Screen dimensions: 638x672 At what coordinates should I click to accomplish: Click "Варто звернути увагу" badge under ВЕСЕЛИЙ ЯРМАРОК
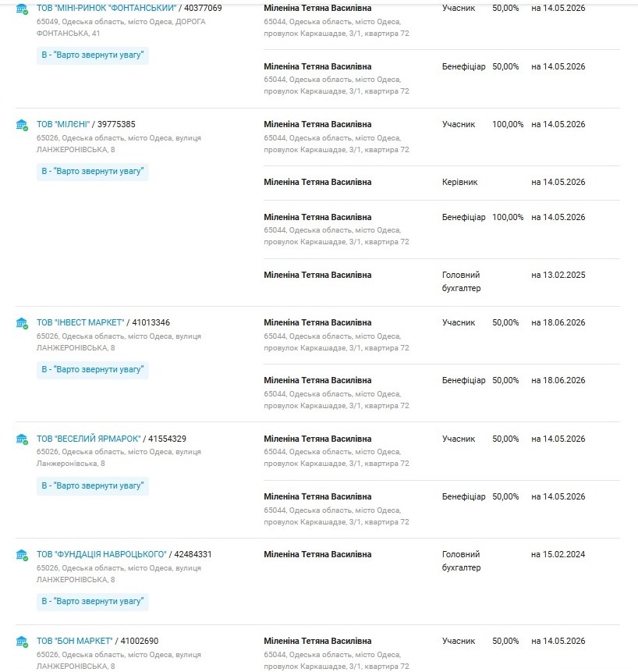pos(93,485)
